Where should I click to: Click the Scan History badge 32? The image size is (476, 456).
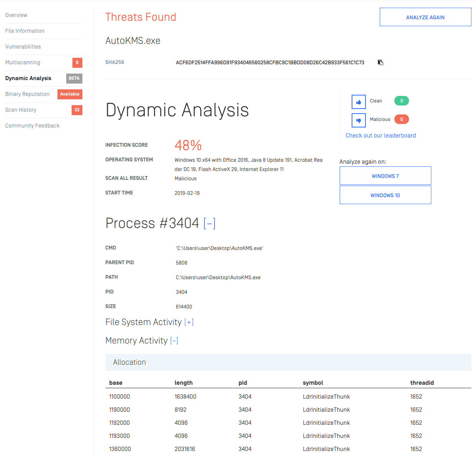pyautogui.click(x=77, y=110)
